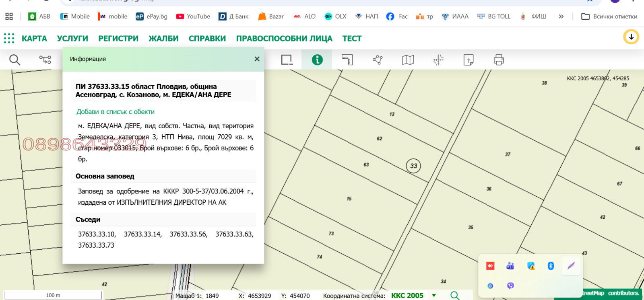This screenshot has height=300, width=644.
Task: Click the map search magnifier icon
Action: (14, 60)
